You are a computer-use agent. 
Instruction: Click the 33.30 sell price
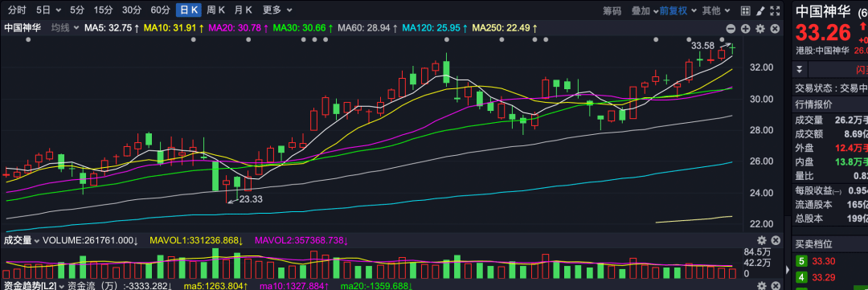pos(823,262)
